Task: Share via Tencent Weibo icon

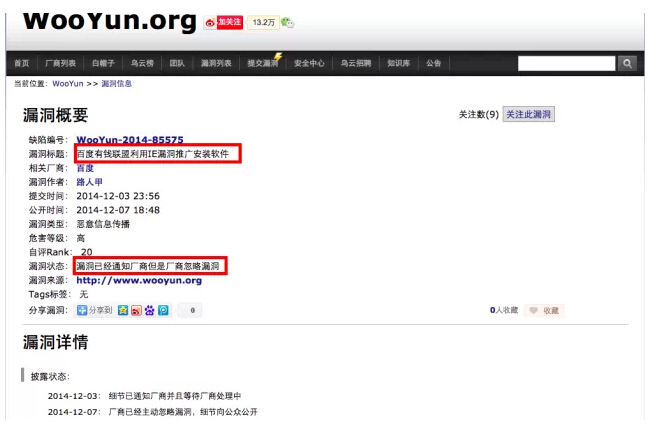Action: 163,310
